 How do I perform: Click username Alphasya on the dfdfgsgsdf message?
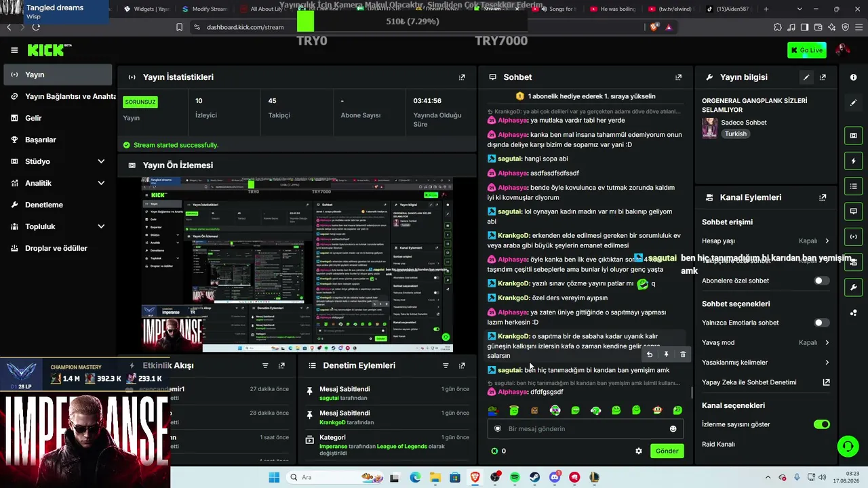513,392
